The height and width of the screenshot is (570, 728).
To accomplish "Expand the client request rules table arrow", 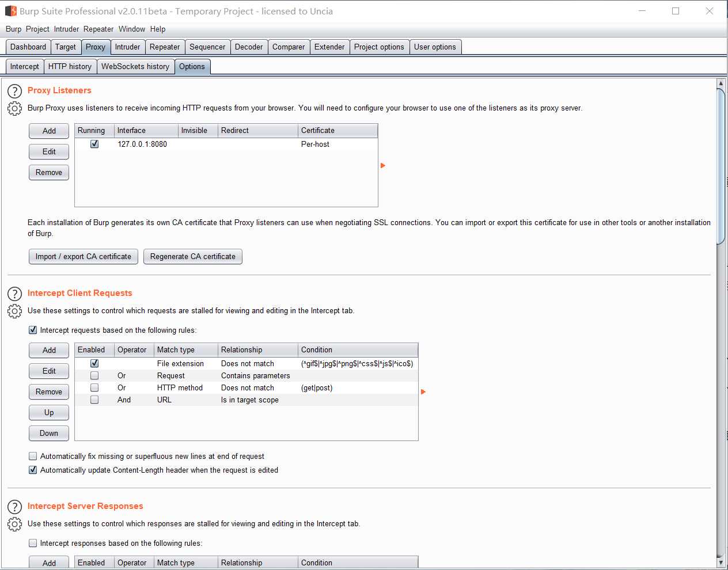I will coord(423,392).
